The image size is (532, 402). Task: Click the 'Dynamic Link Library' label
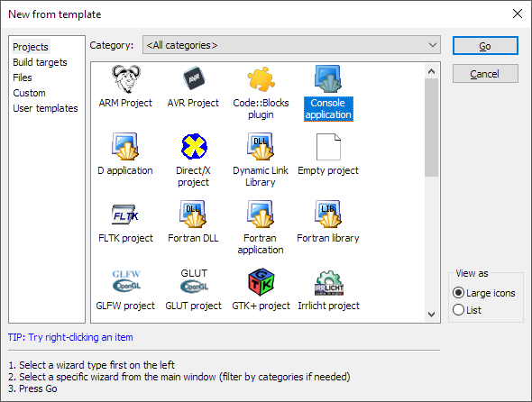pos(261,176)
